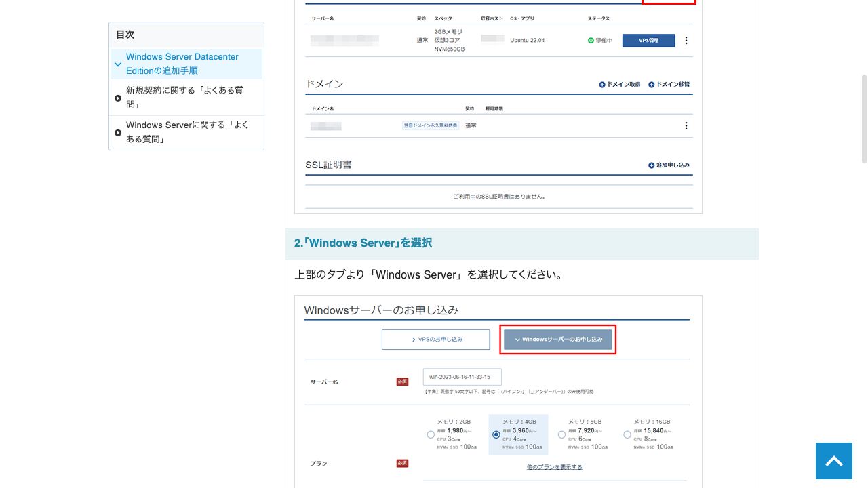The height and width of the screenshot is (488, 868).
Task: Click the bullet icon beside 新規契約に関する
Action: pyautogui.click(x=118, y=98)
